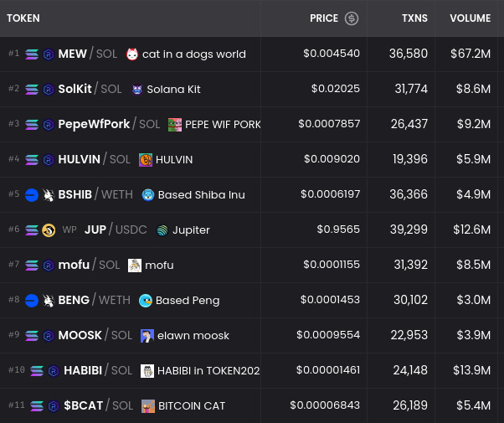504x423 pixels.
Task: Click the PEPE WIF PORK token logo
Action: [x=175, y=125]
